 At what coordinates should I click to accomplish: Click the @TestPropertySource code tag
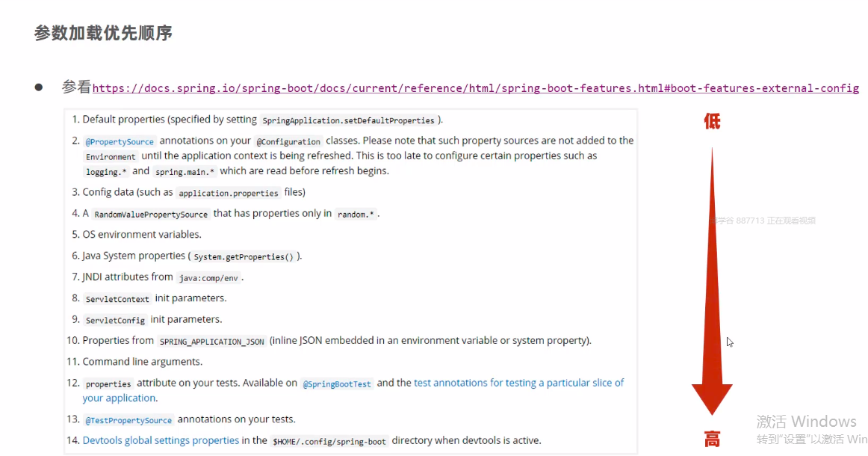(128, 419)
